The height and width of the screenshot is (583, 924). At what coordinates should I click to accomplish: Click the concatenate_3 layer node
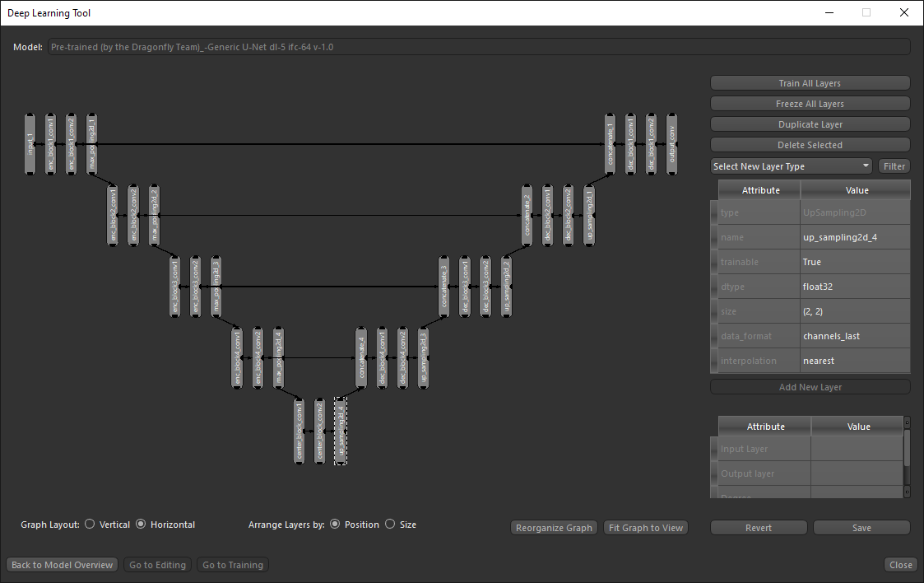444,287
